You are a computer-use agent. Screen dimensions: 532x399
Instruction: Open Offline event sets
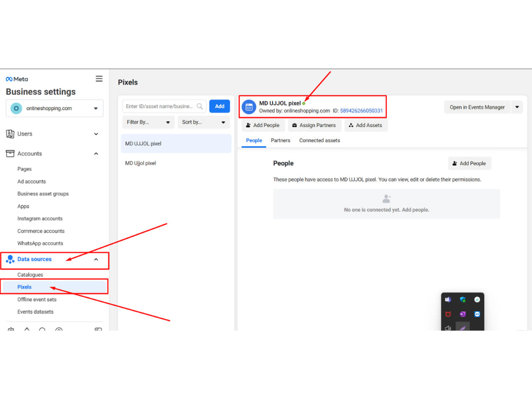(x=37, y=300)
